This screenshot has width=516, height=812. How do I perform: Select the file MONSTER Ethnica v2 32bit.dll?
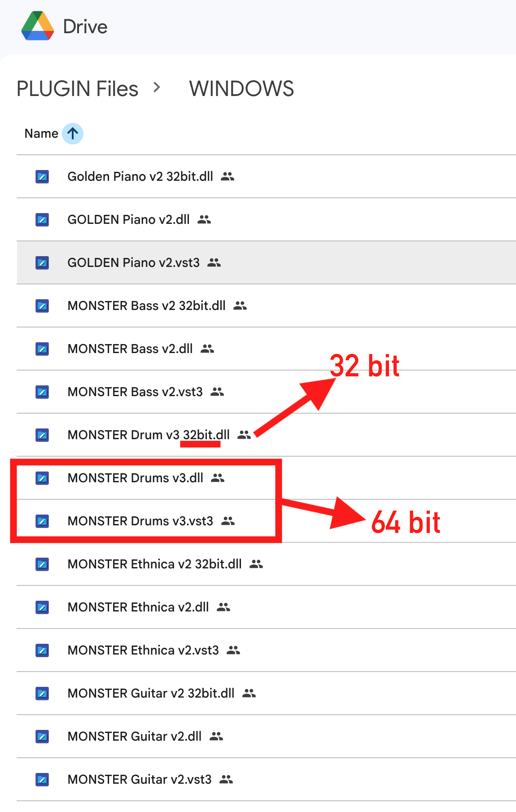pyautogui.click(x=266, y=564)
